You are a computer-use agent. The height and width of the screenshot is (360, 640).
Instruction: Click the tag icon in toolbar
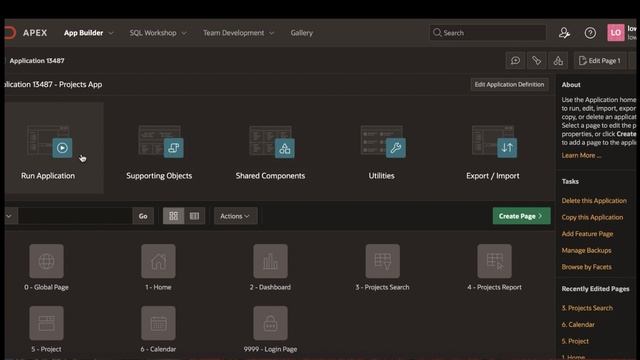pyautogui.click(x=536, y=61)
